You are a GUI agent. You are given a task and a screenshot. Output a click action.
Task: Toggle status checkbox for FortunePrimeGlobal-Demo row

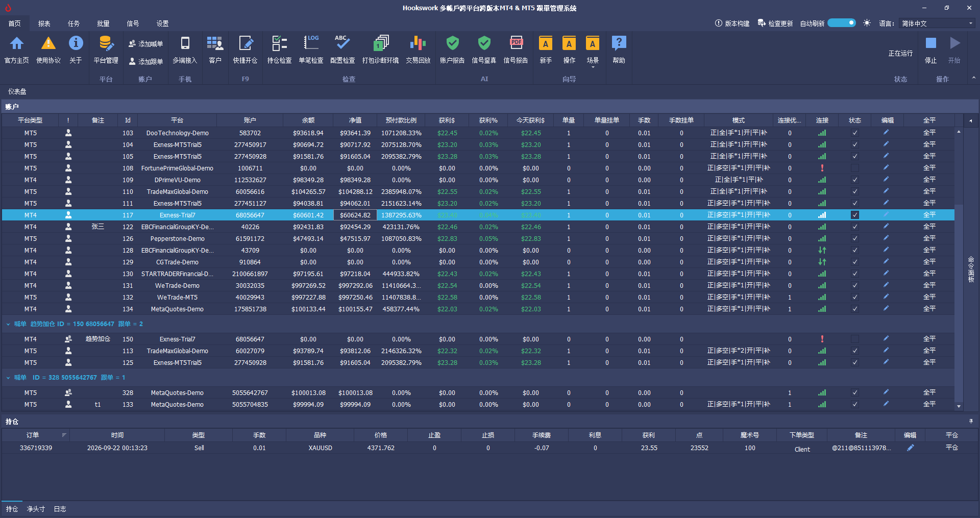(855, 168)
